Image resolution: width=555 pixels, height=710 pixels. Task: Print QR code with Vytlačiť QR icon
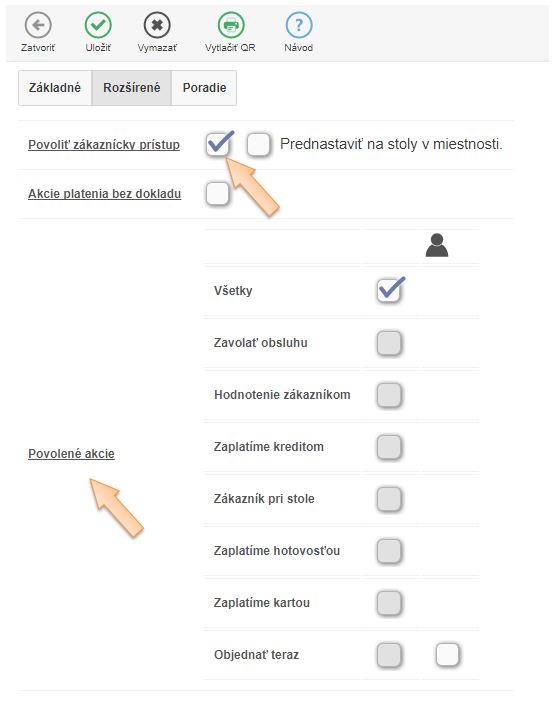231,25
